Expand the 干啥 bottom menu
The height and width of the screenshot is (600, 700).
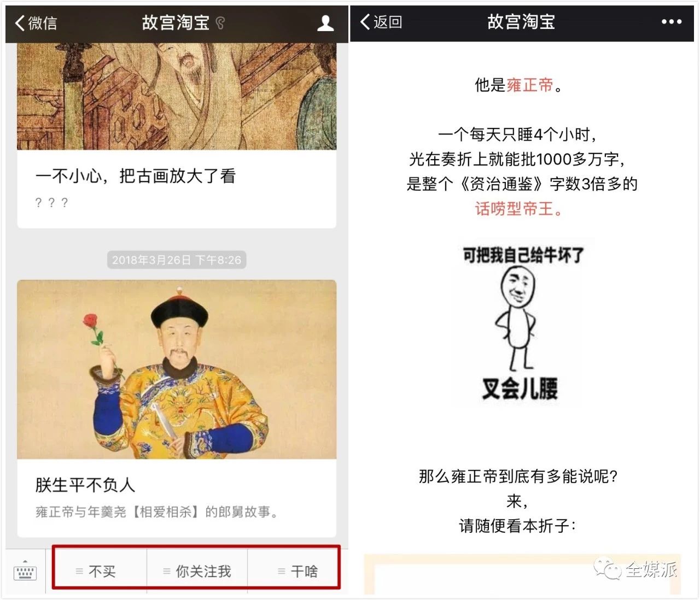click(294, 570)
